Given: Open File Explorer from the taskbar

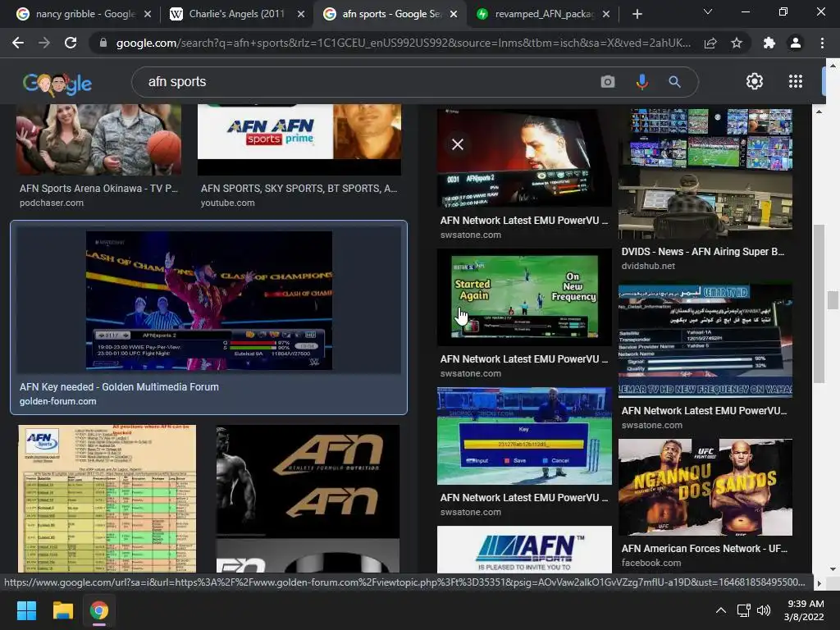Looking at the screenshot, I should tap(62, 610).
